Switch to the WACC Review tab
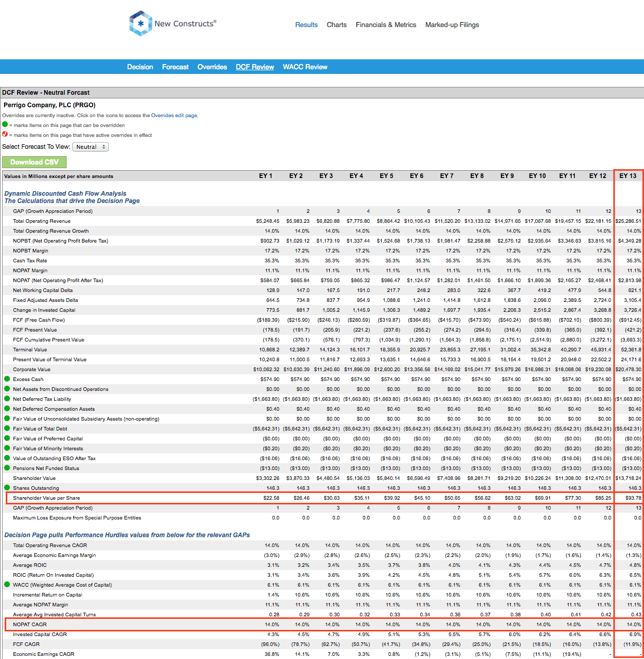The width and height of the screenshot is (644, 659). (305, 67)
